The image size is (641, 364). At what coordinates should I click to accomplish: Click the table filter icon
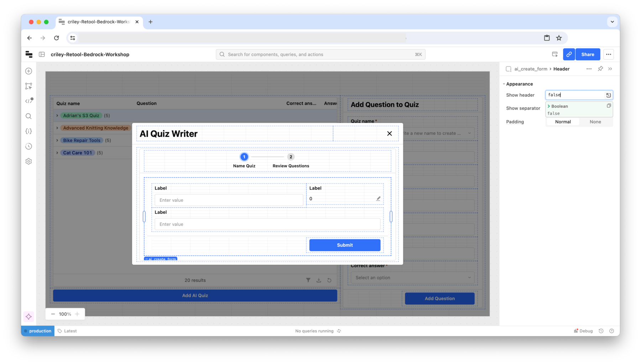(x=308, y=280)
